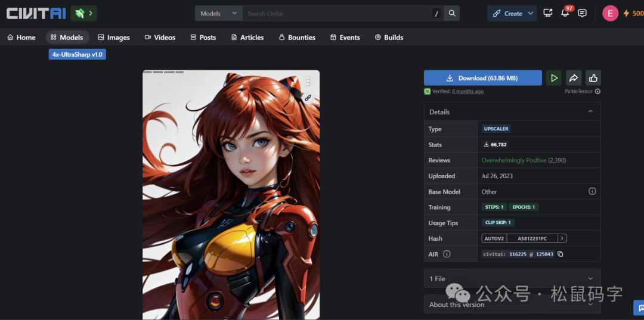Open the Videos tab
The width and height of the screenshot is (644, 320).
click(160, 38)
